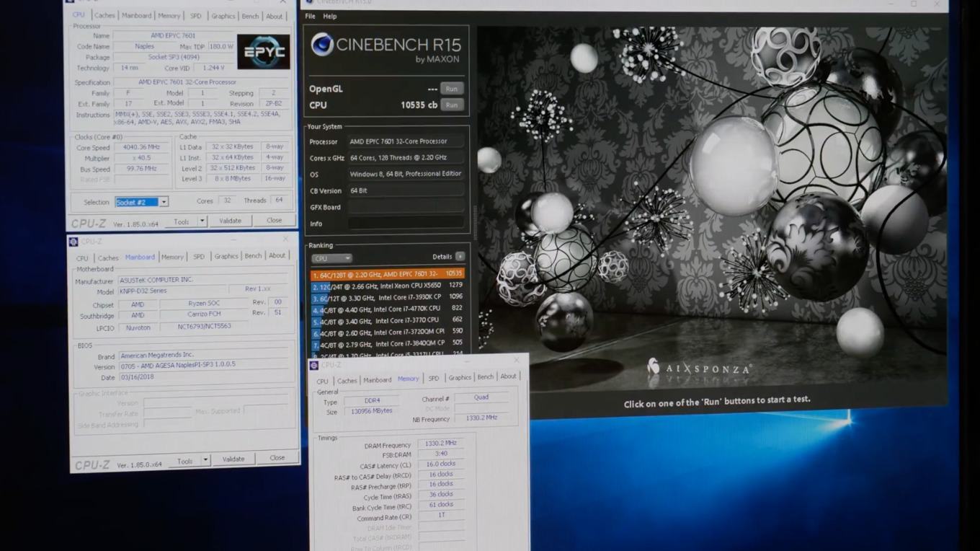980x551 pixels.
Task: Open the Tools arrow in top CPU-Z window
Action: (x=202, y=221)
